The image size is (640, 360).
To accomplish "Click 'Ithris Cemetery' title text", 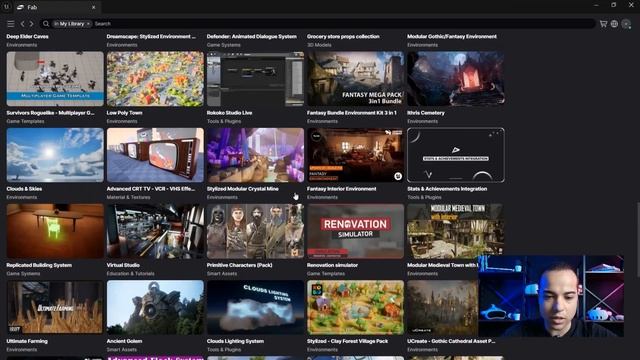I will tap(426, 113).
